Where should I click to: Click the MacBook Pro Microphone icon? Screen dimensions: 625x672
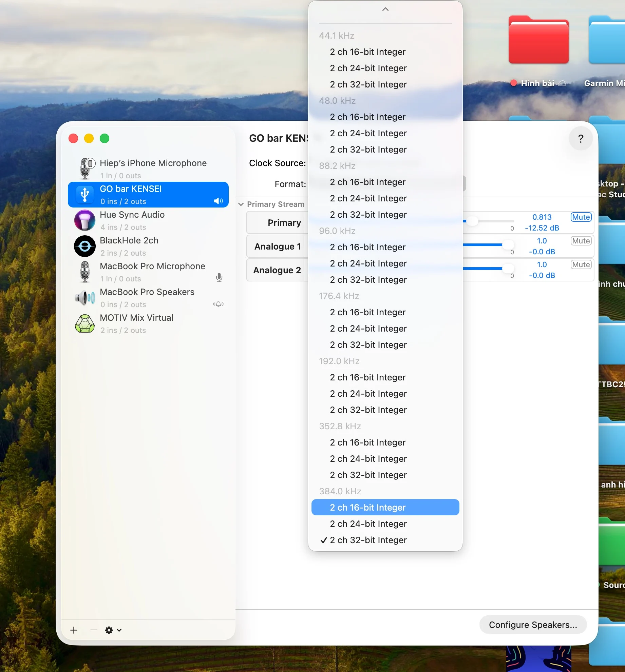coord(85,272)
